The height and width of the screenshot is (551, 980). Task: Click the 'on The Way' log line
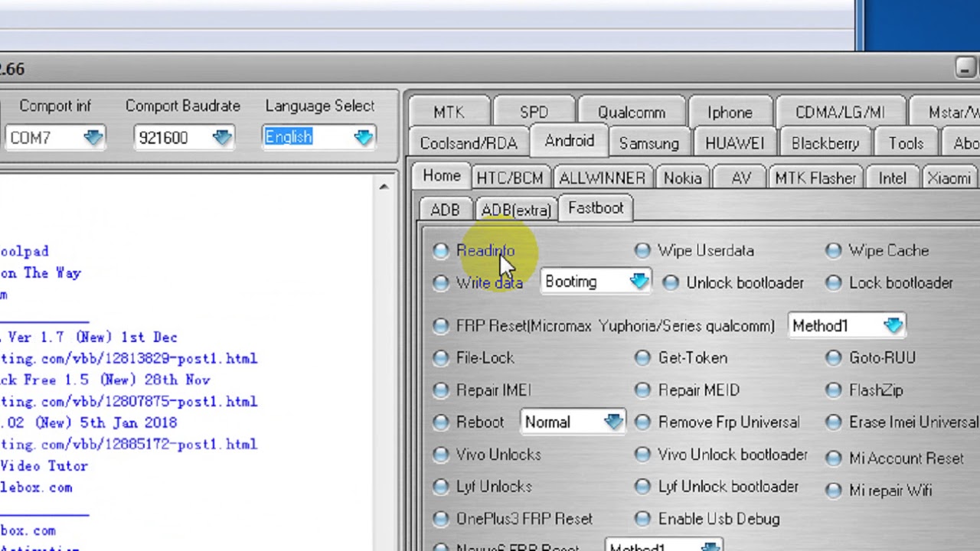click(41, 272)
